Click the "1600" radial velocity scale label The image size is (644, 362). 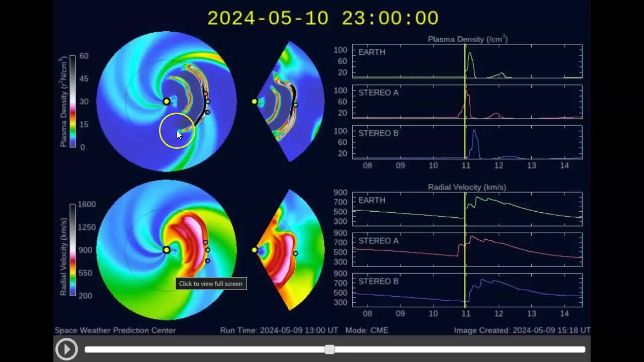click(x=87, y=204)
